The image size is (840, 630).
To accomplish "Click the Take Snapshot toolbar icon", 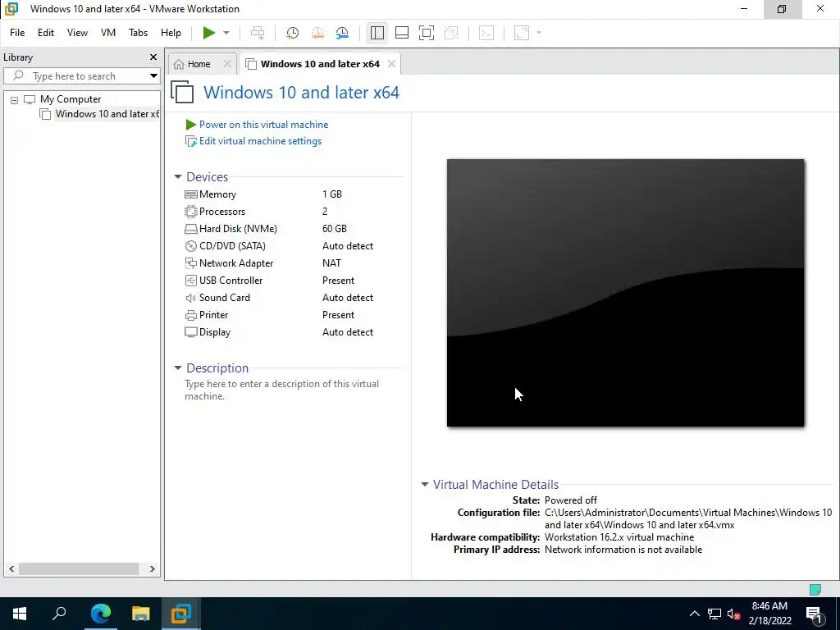I will pyautogui.click(x=292, y=33).
